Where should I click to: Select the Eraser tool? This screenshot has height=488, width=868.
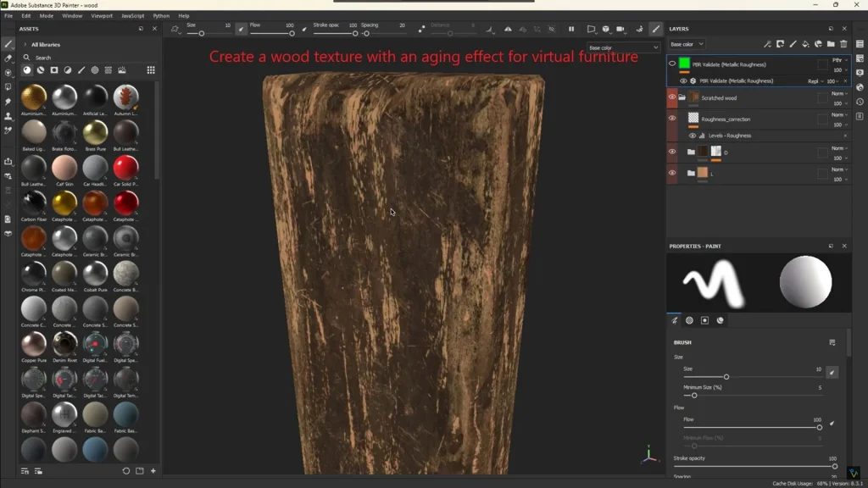coord(8,58)
